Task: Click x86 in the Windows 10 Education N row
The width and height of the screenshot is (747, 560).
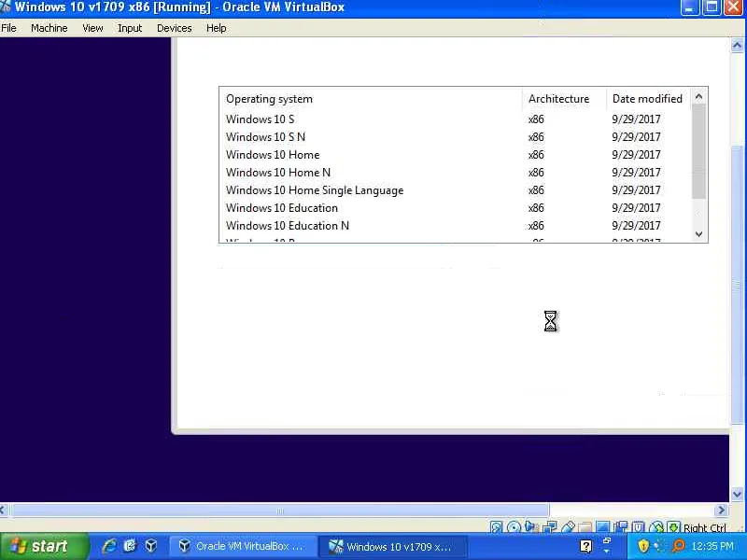Action: tap(536, 226)
